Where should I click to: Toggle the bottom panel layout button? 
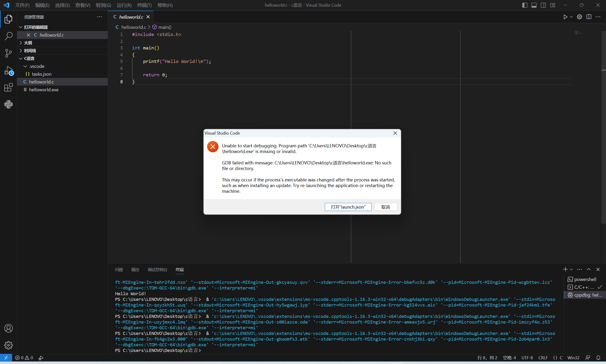tap(534, 5)
